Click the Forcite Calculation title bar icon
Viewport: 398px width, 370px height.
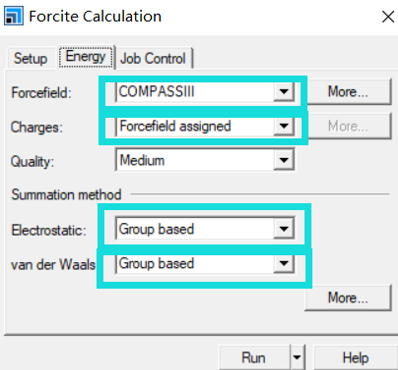(x=14, y=16)
